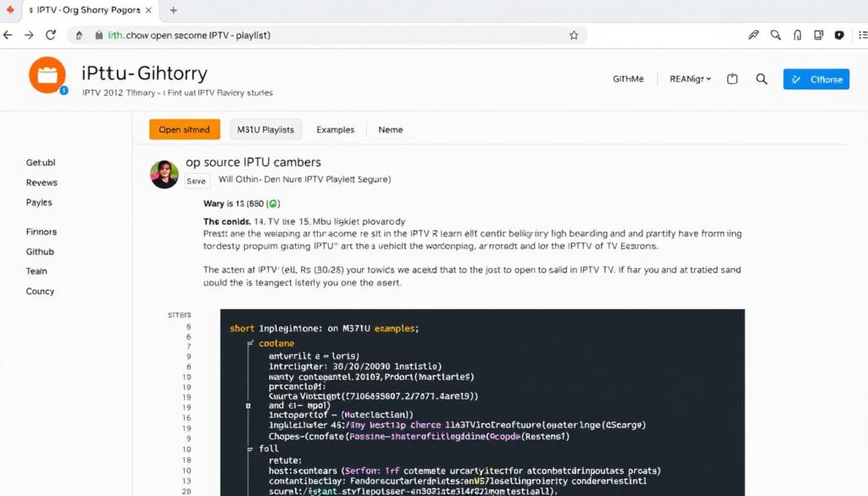Select the Examples tab
868x496 pixels.
pos(335,129)
